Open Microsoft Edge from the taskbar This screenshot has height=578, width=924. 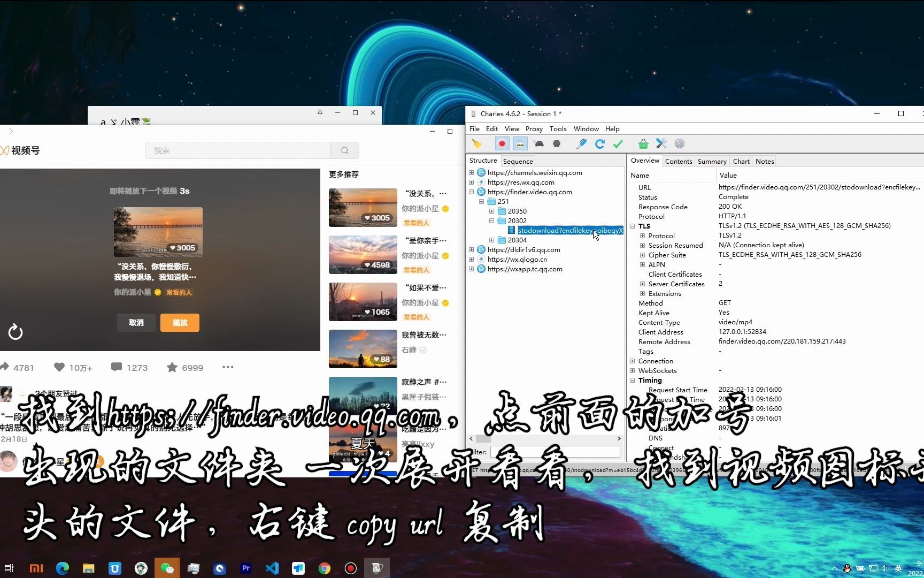tap(62, 568)
